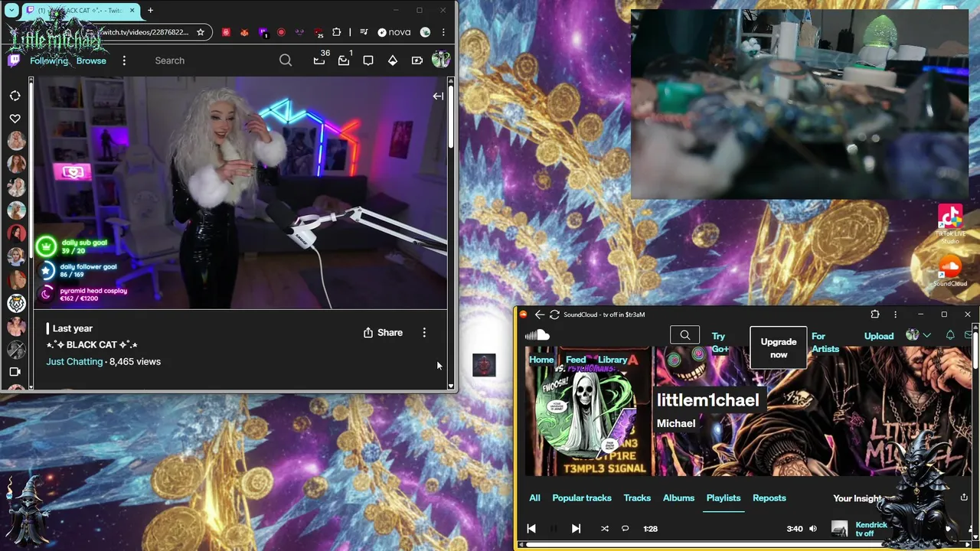
Task: Collapse Twitch theatre panel arrow icon
Action: click(438, 96)
